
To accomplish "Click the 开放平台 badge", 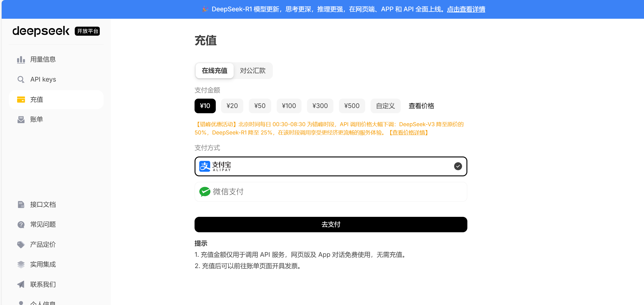I will pos(87,31).
